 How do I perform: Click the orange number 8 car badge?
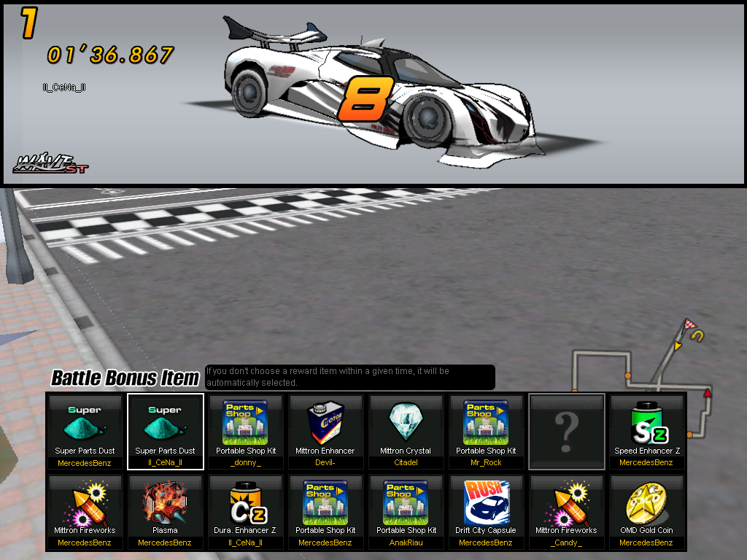[x=365, y=98]
